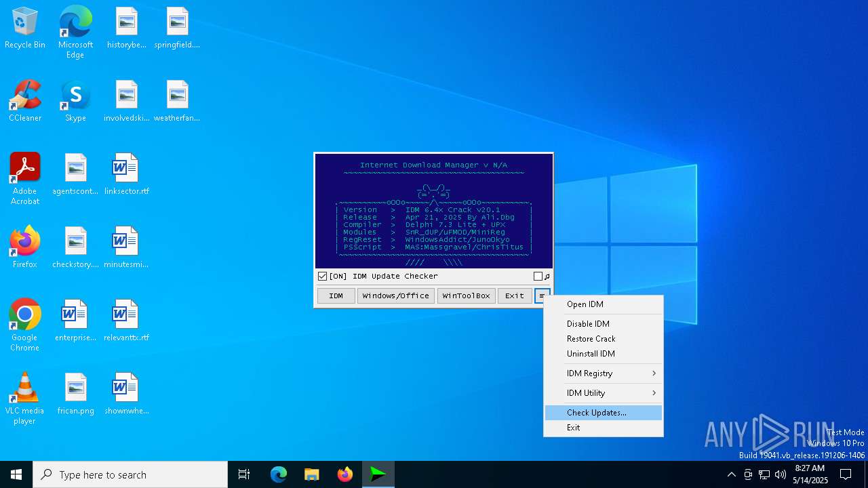Toggle the music note checkbox
The height and width of the screenshot is (488, 868).
[x=538, y=276]
